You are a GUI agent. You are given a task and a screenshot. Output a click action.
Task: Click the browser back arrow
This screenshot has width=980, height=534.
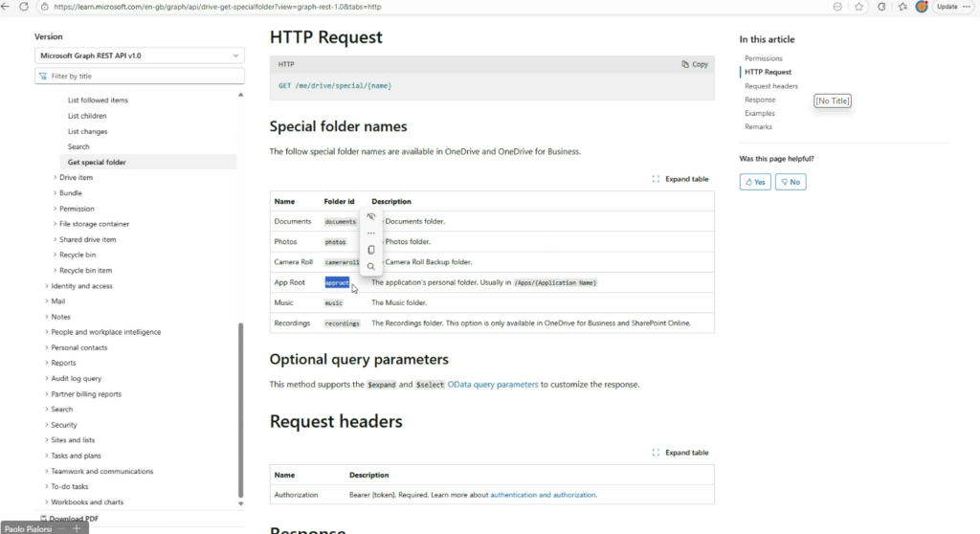(x=8, y=7)
